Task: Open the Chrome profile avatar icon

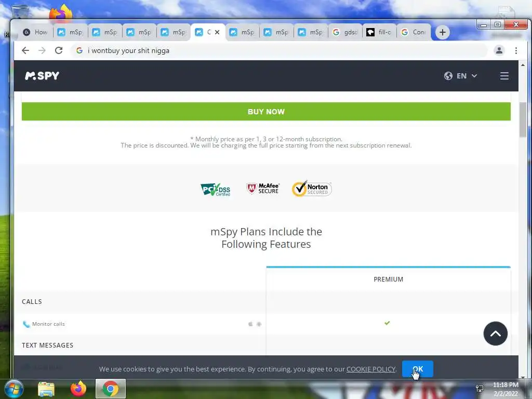Action: tap(499, 50)
